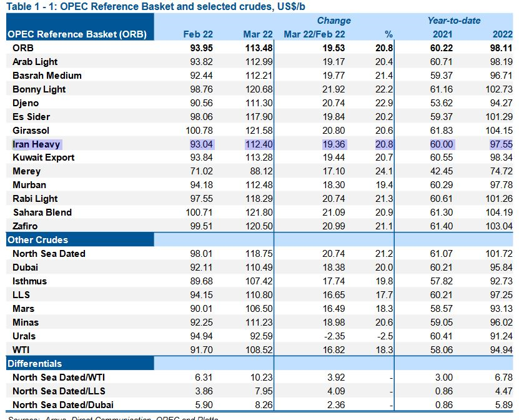Click the Zafiro 2022 value 103.04
Image resolution: width=519 pixels, height=420 pixels.
click(x=498, y=226)
